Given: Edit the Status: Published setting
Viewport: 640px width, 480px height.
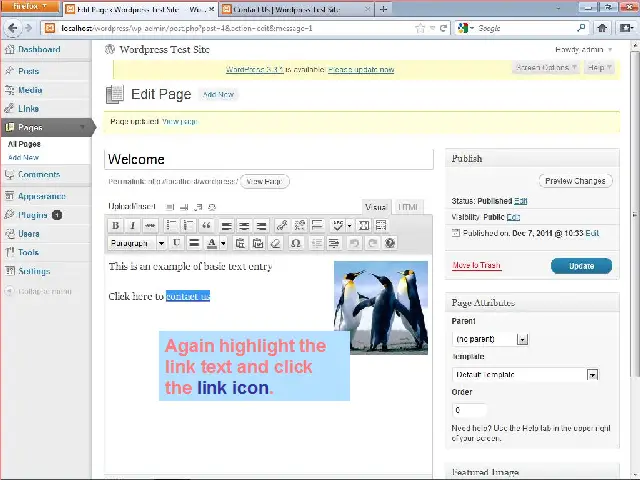Looking at the screenshot, I should (x=520, y=201).
